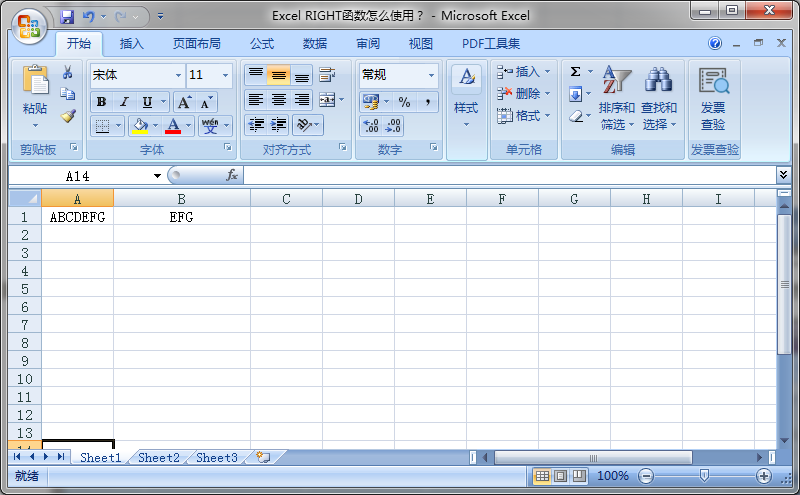This screenshot has height=495, width=800.
Task: Center text horizontally
Action: point(279,100)
